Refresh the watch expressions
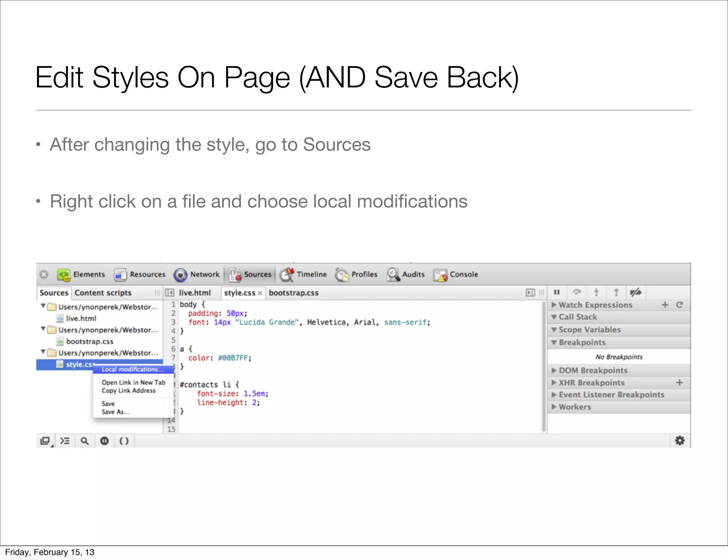Screen dimensions: 728x560 pos(680,305)
